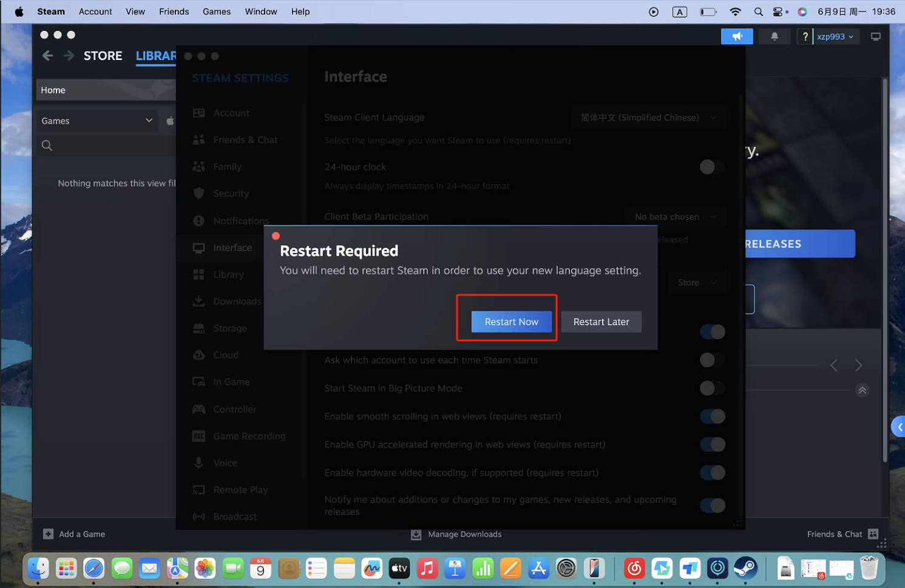Choose Restart Later in the dialog

click(x=601, y=322)
